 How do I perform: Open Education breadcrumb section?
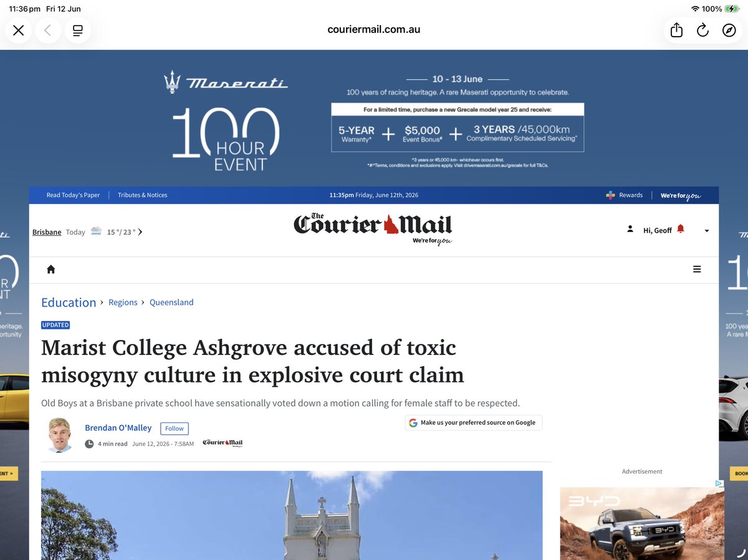69,303
